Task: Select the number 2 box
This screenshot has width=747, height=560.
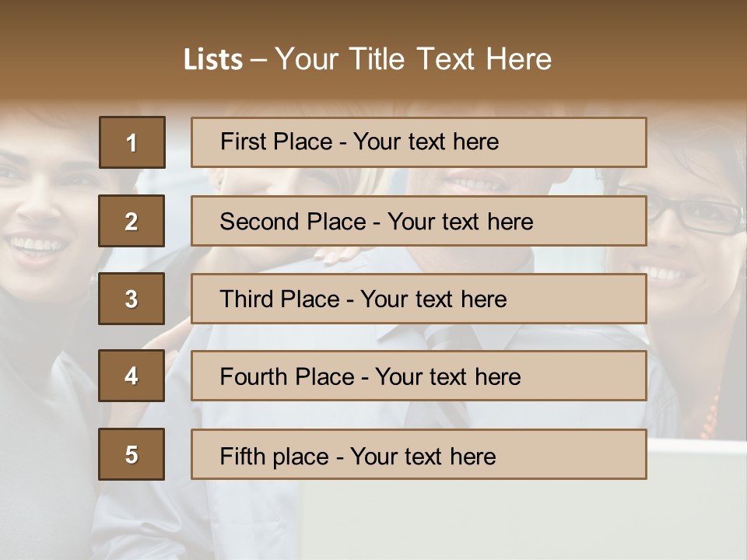Action: pyautogui.click(x=132, y=221)
